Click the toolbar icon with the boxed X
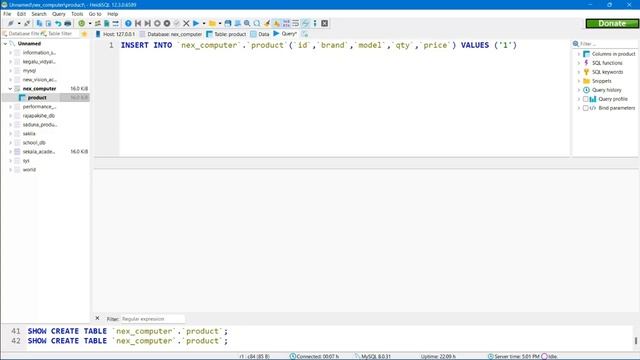This screenshot has width=640, height=360. (324, 23)
